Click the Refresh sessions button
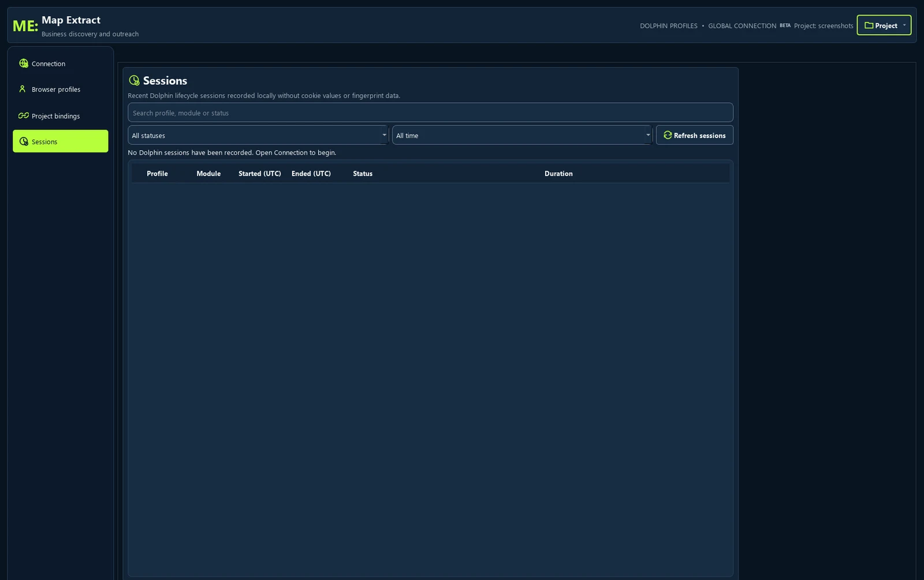This screenshot has height=580, width=924. [695, 135]
